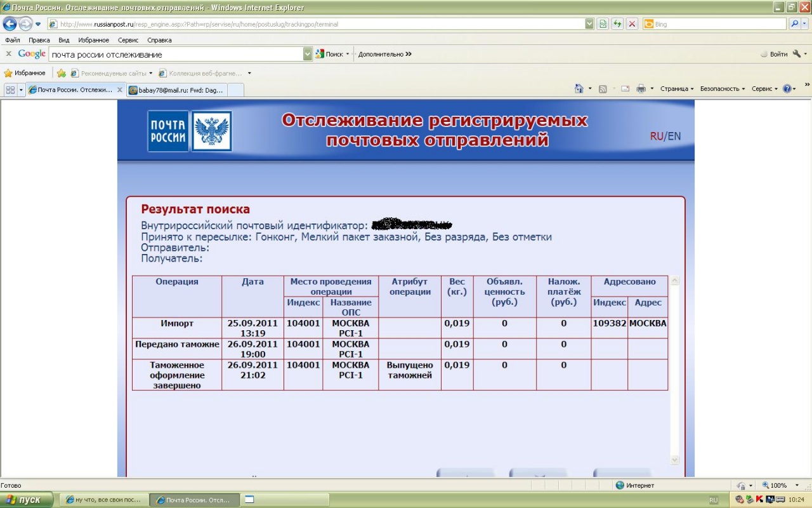
Task: Click the Google toolbar Поиск button
Action: pos(330,55)
